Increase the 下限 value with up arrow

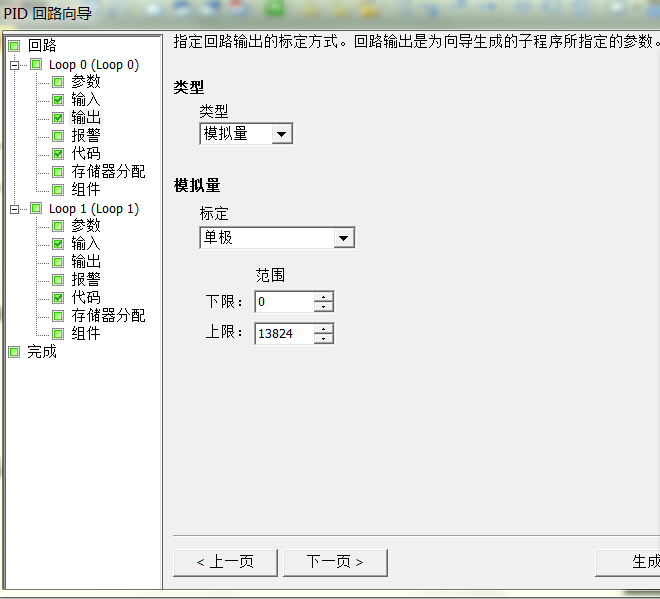324,297
